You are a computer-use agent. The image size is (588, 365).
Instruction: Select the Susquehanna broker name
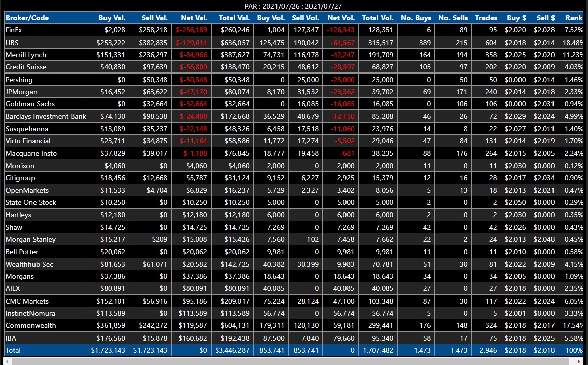click(26, 129)
